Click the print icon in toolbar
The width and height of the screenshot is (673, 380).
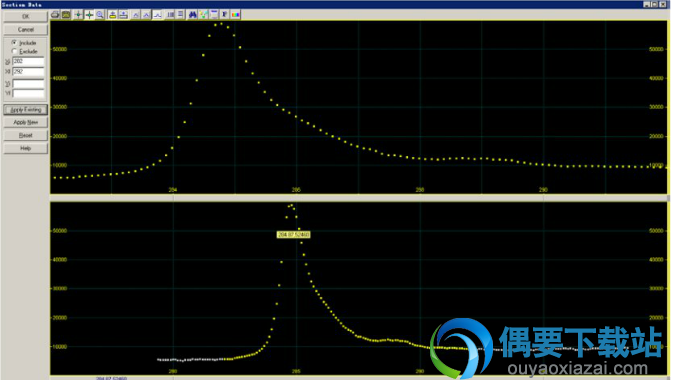click(x=55, y=15)
